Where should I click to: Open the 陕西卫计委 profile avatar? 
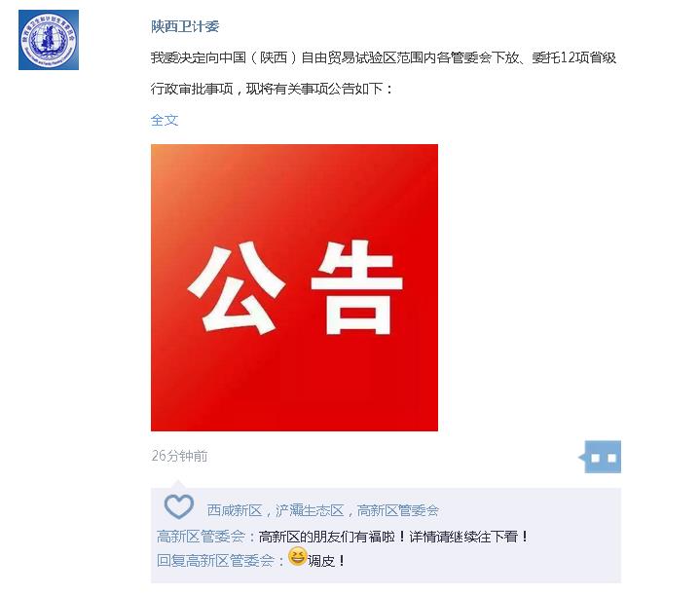click(x=49, y=40)
